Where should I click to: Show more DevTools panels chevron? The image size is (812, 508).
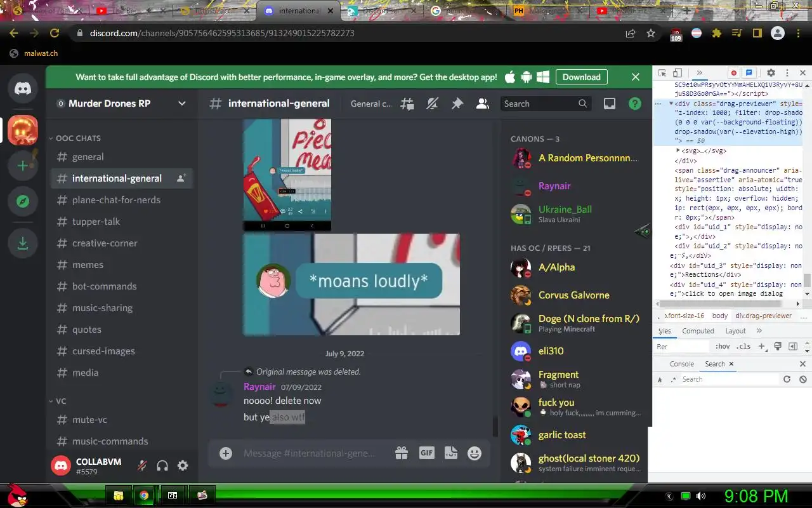click(700, 73)
